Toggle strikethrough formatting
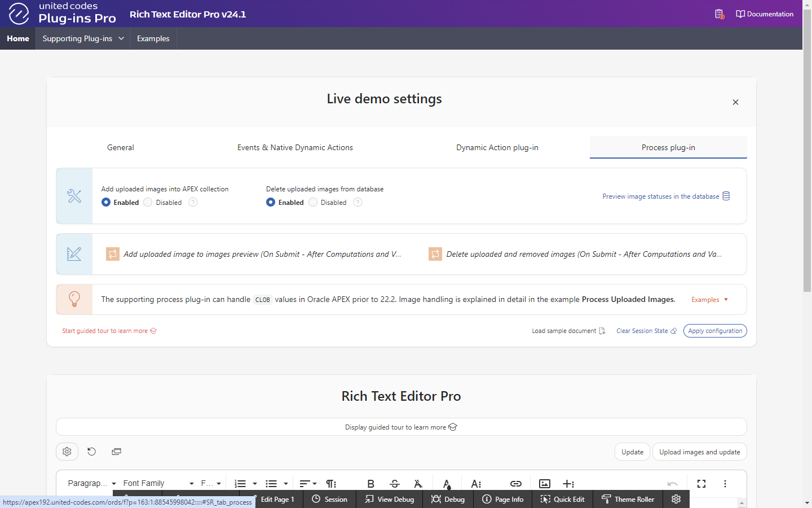The height and width of the screenshot is (508, 812). (395, 484)
